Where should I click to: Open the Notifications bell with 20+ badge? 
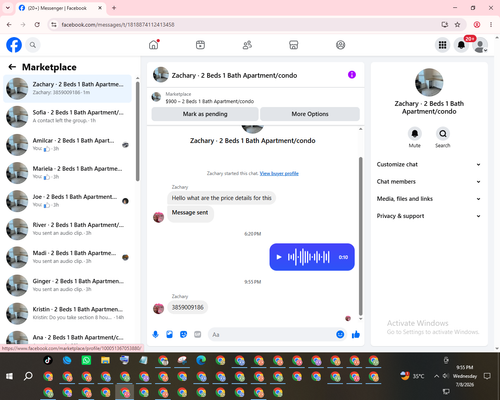point(461,45)
